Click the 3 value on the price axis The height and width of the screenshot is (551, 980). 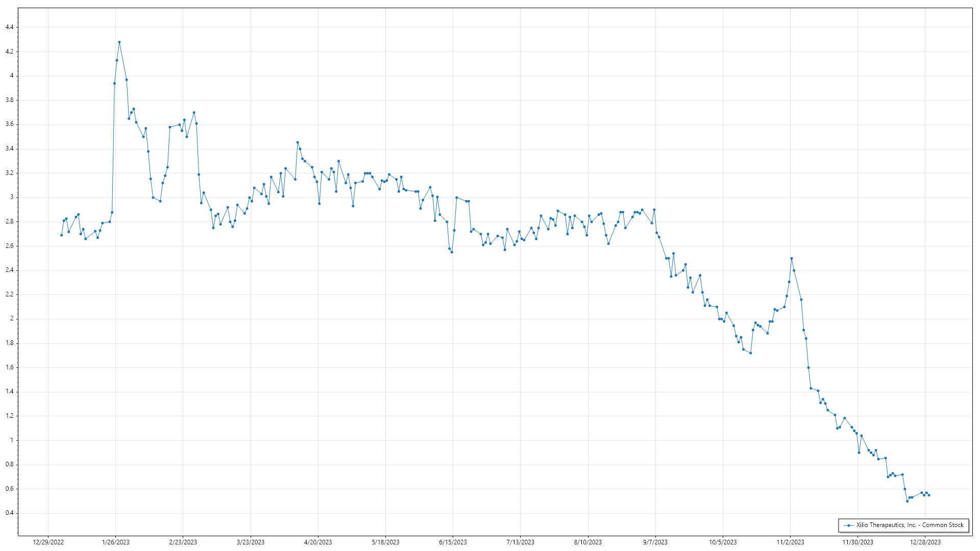(12, 197)
